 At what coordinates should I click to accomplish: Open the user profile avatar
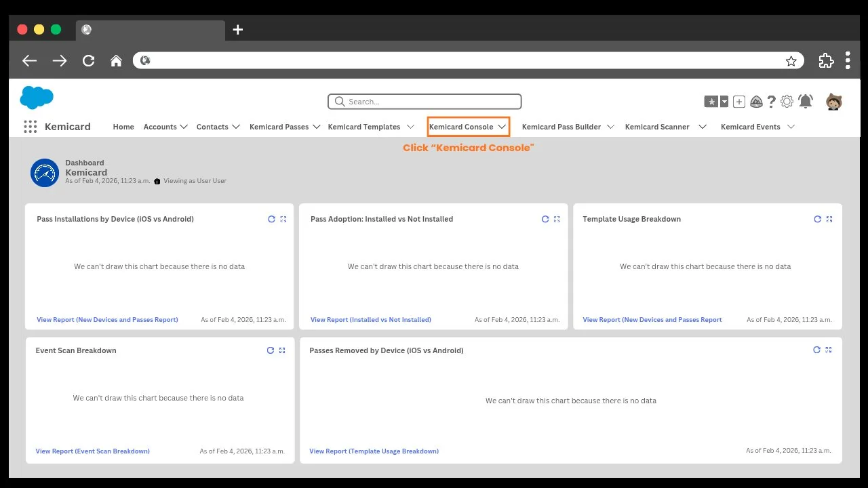833,102
